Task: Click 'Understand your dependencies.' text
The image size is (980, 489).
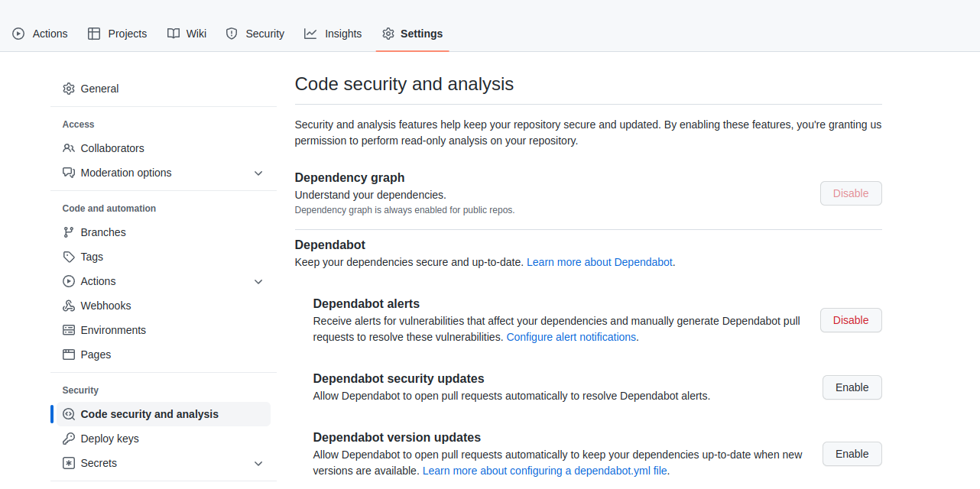Action: click(x=371, y=195)
